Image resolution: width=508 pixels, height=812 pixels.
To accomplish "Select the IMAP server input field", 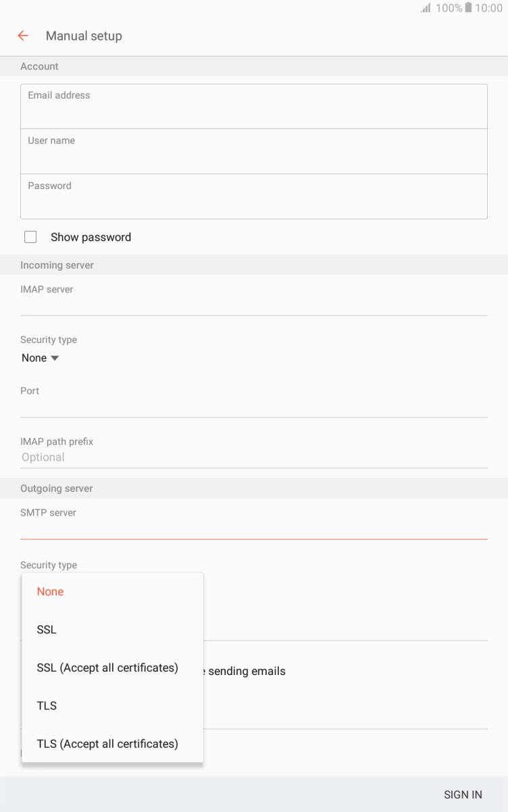I will pos(253,305).
